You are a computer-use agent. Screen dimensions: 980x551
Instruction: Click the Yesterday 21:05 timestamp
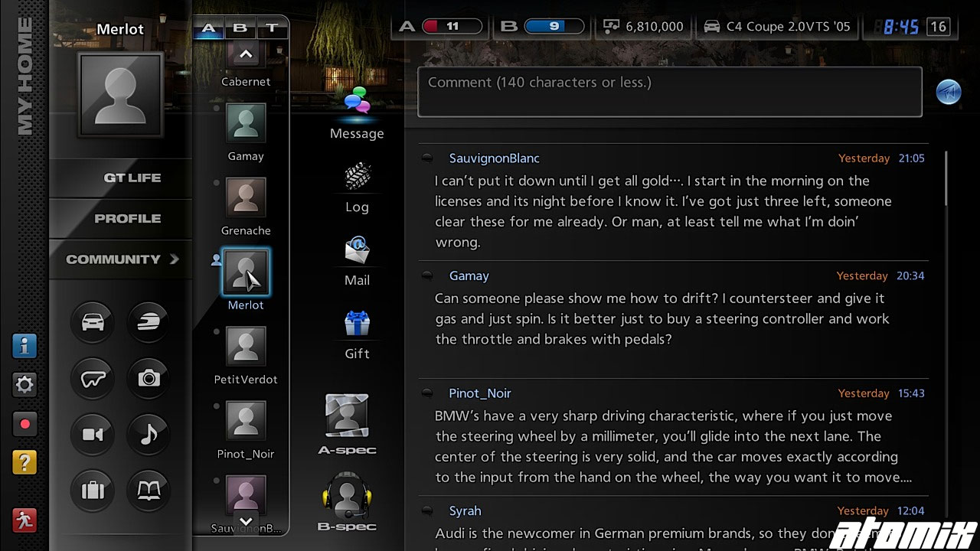click(881, 158)
